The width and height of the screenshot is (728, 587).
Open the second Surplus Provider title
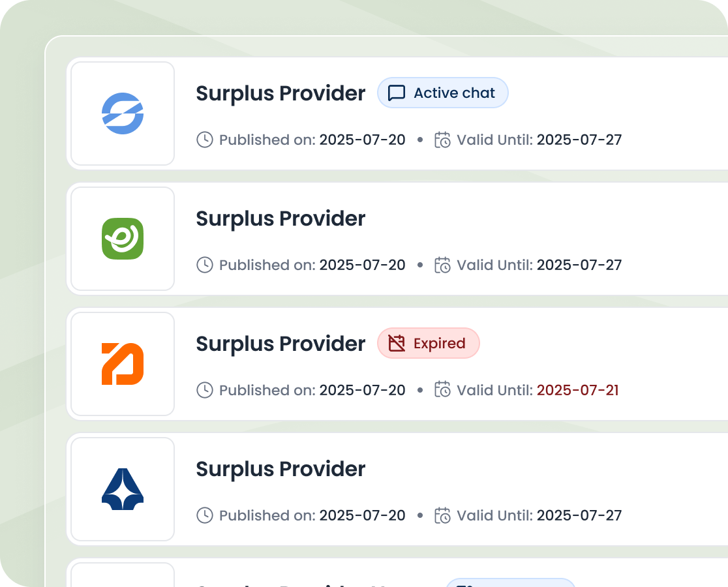[x=281, y=218]
